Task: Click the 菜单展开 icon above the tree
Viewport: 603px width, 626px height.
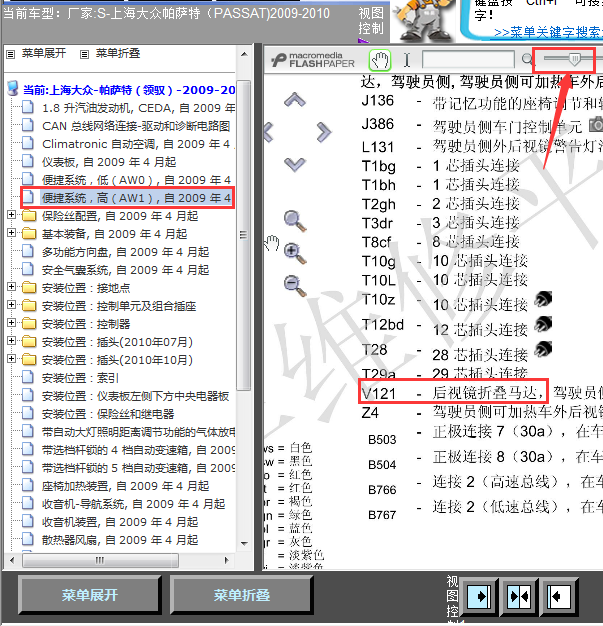Action: click(x=11, y=54)
